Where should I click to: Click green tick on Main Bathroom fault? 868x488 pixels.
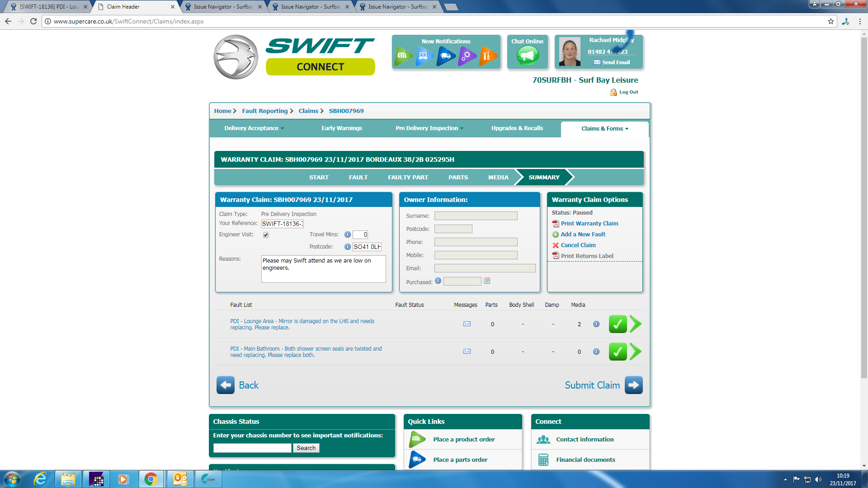(618, 352)
